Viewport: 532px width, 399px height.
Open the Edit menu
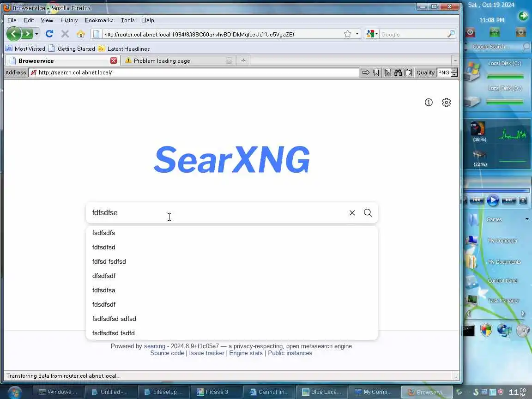click(x=29, y=20)
